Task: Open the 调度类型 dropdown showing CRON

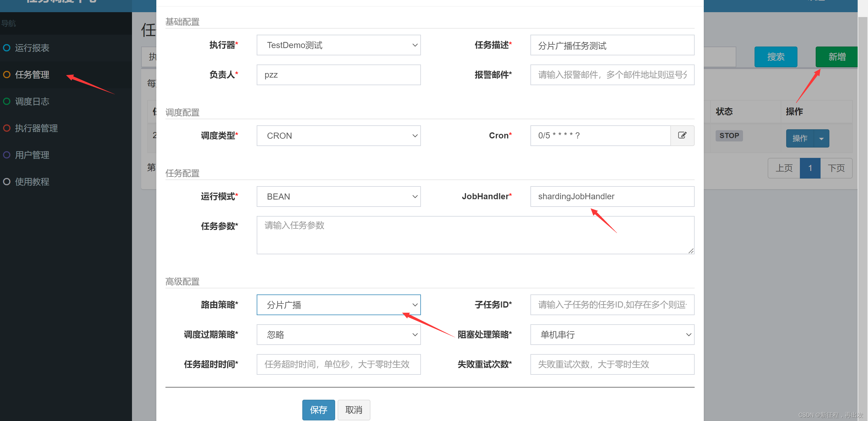Action: click(x=339, y=136)
